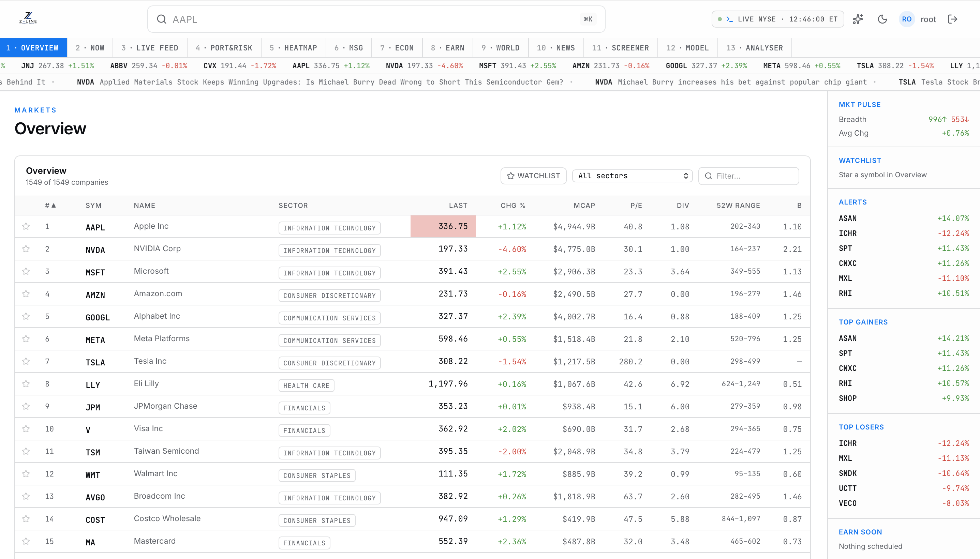Image resolution: width=980 pixels, height=559 pixels.
Task: Sort table by MCAP column
Action: [584, 206]
